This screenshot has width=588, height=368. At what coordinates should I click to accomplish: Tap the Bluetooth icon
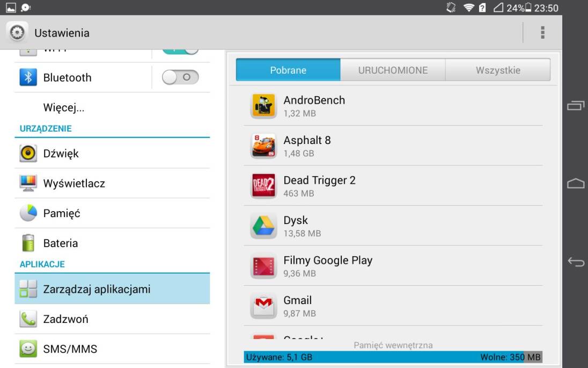point(28,77)
